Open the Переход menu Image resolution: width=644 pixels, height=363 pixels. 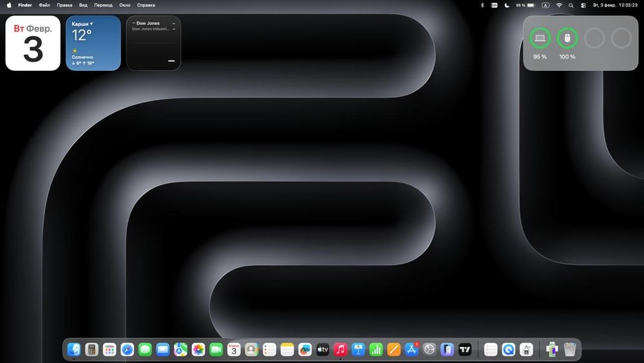(103, 5)
